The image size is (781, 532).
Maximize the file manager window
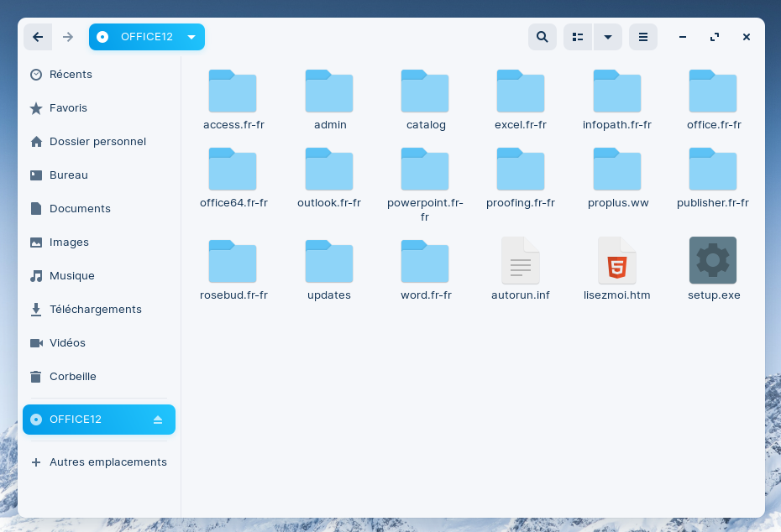pos(715,37)
